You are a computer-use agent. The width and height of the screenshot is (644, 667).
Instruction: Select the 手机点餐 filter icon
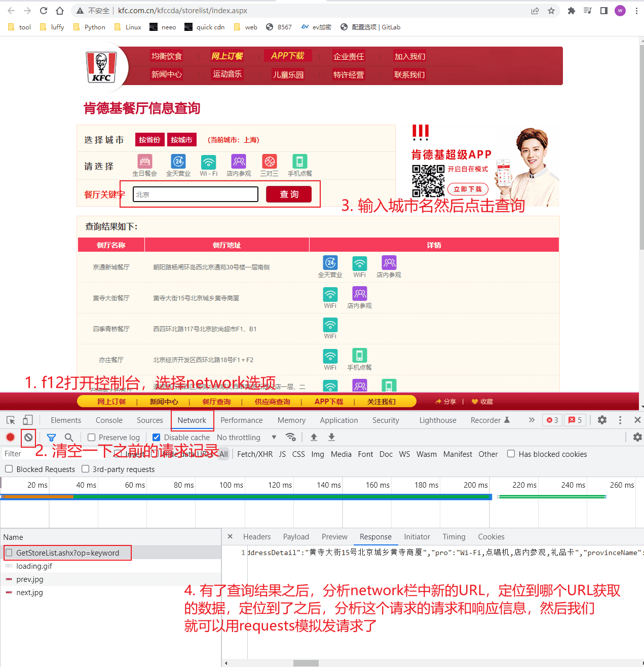click(300, 162)
